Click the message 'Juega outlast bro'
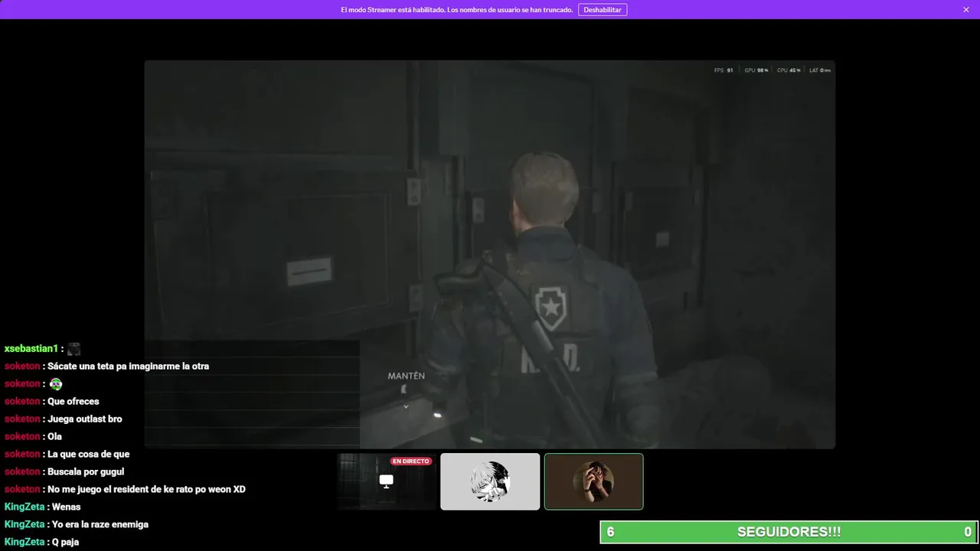Image resolution: width=980 pixels, height=551 pixels. pyautogui.click(x=85, y=419)
